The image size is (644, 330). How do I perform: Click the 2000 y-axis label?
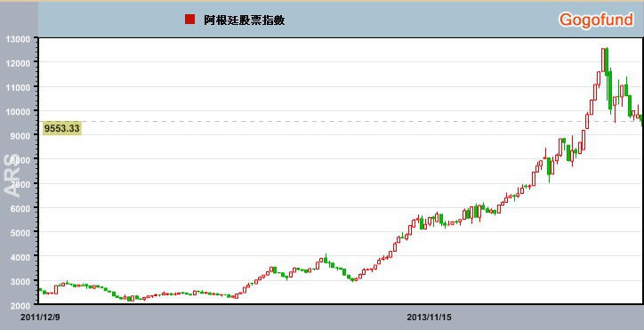20,306
